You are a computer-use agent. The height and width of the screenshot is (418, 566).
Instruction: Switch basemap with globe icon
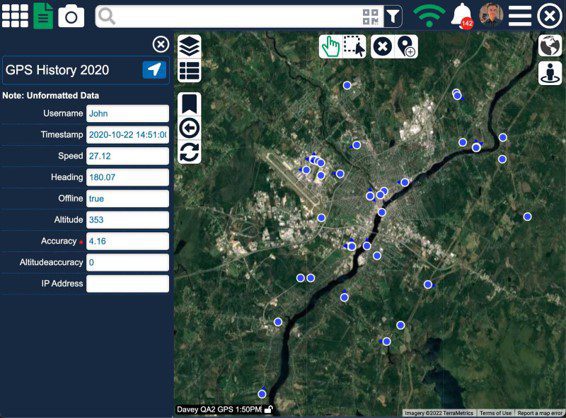[550, 46]
